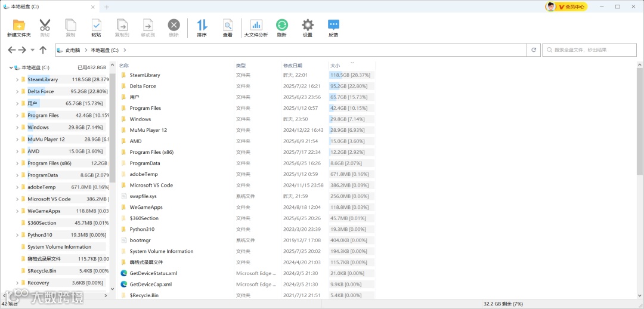Open the Member Center (会员中心) badge
644x309 pixels.
pos(566,7)
